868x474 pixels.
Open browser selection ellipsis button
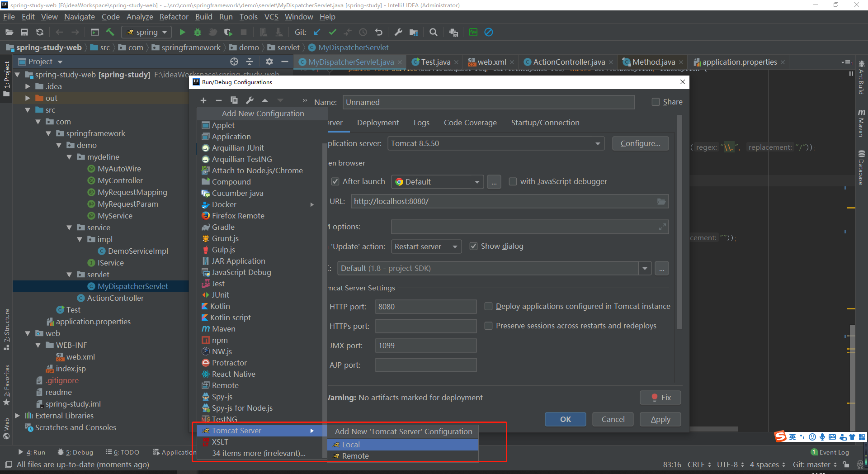coord(494,182)
